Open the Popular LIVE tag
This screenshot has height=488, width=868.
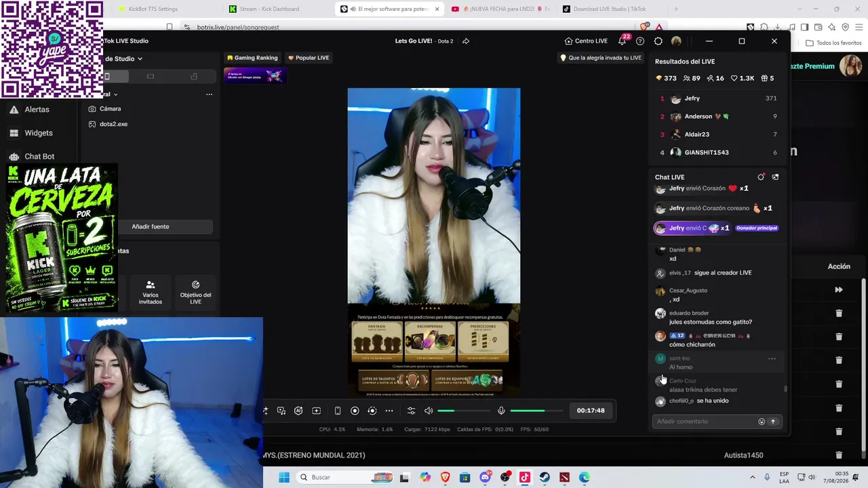[x=309, y=58]
